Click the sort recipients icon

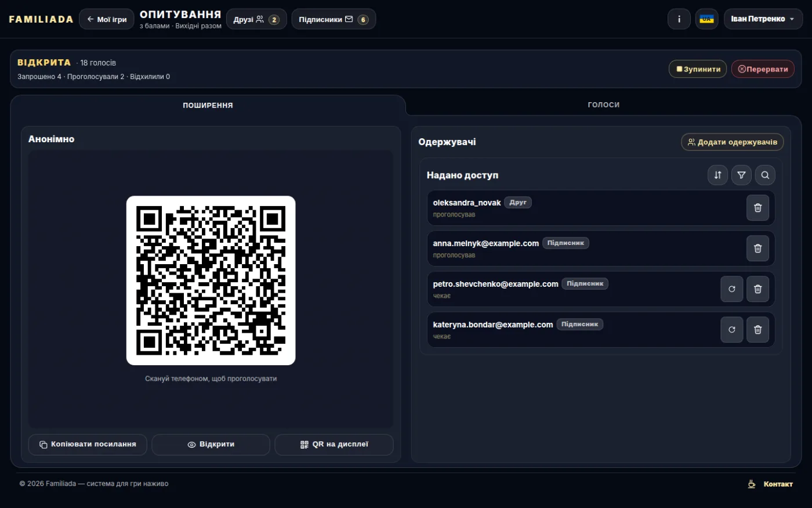point(717,175)
